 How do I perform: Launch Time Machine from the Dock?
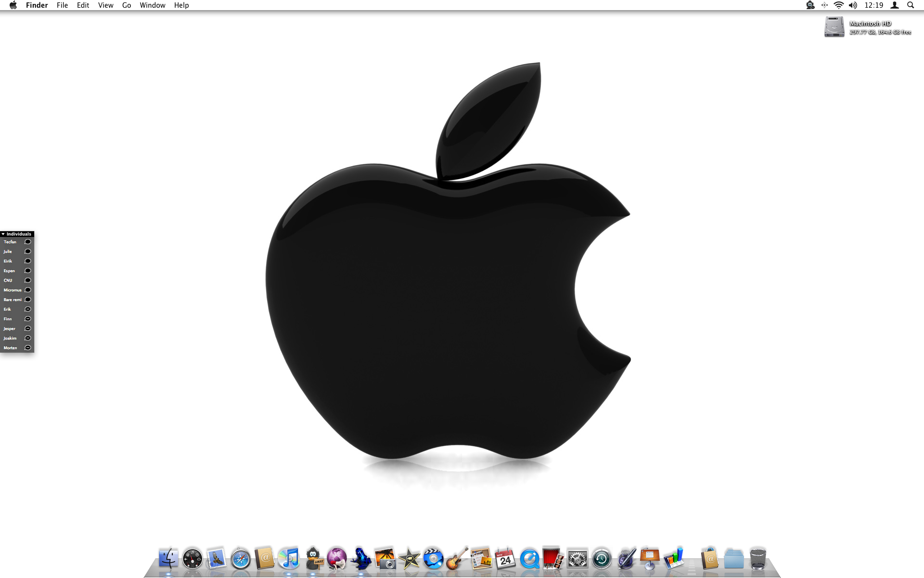point(602,559)
